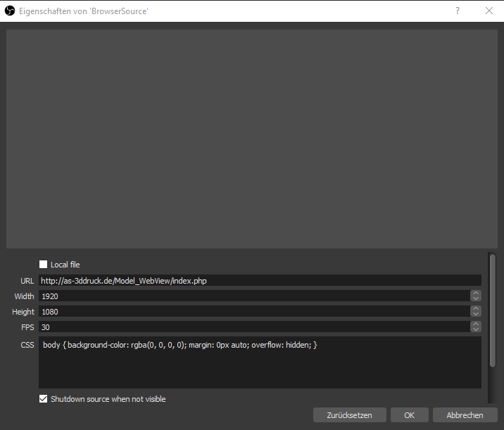This screenshot has width=504, height=430.
Task: Click the properties panel vertical scrollbar
Action: 492,310
